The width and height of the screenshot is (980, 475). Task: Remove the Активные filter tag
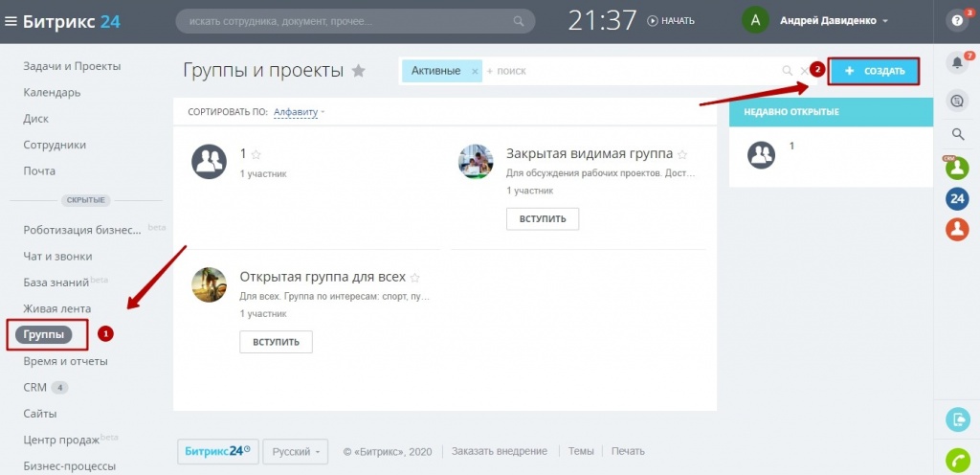tap(475, 71)
